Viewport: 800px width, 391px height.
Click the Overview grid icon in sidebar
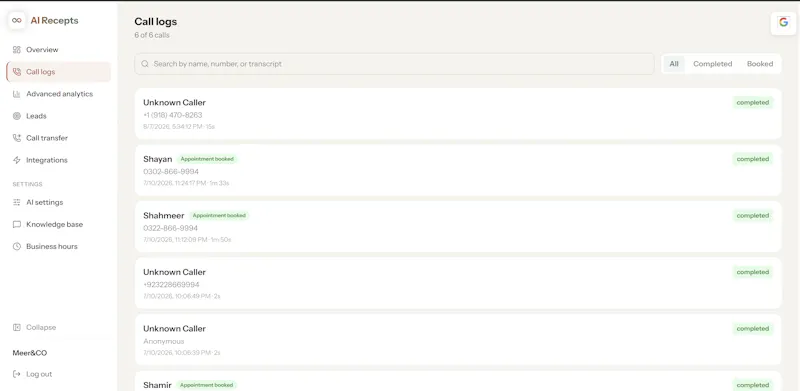click(x=17, y=50)
